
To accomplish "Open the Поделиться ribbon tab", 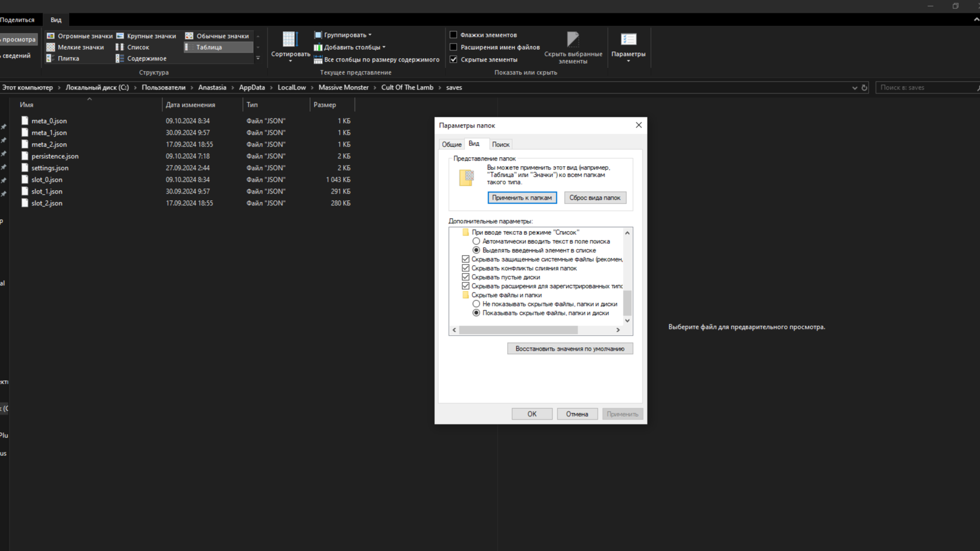I will 17,20.
